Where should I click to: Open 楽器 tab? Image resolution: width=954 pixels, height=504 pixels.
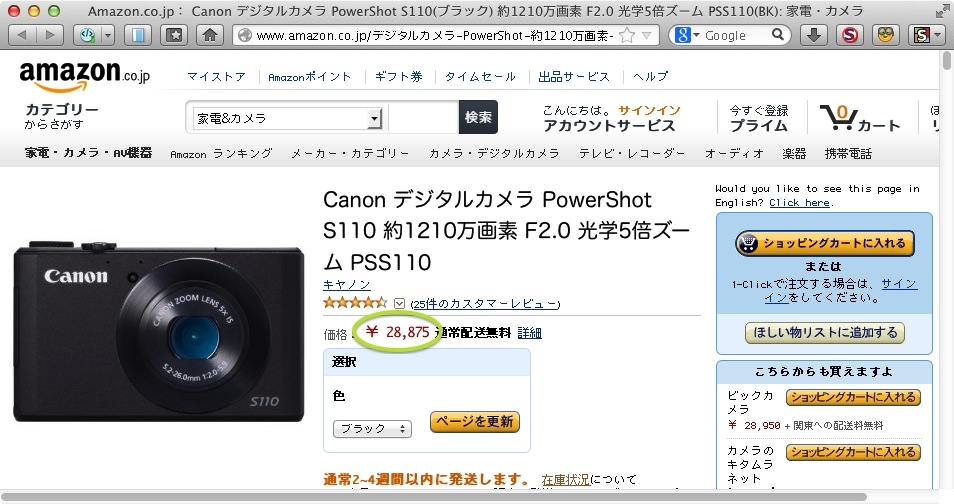point(794,153)
